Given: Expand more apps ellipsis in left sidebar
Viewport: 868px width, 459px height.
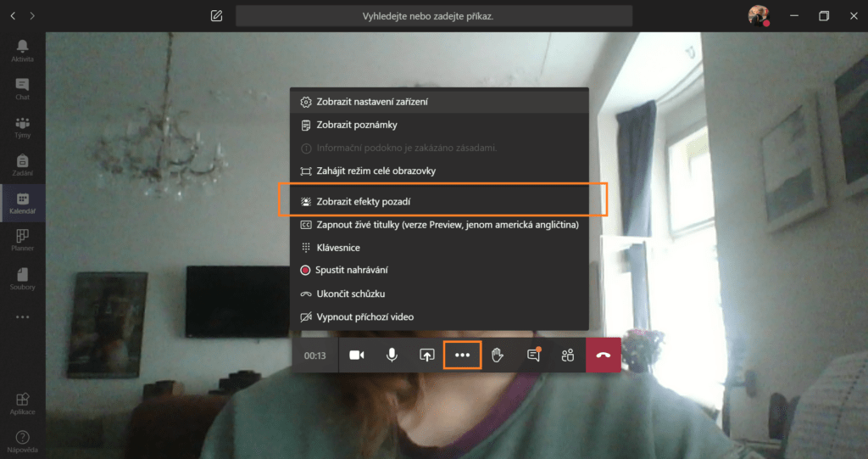Looking at the screenshot, I should [x=22, y=316].
